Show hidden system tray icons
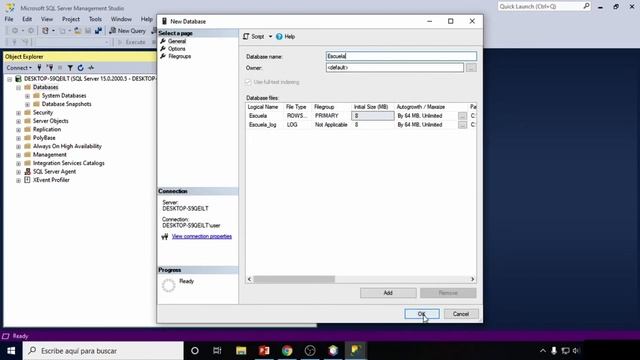The height and width of the screenshot is (360, 640). [542, 351]
